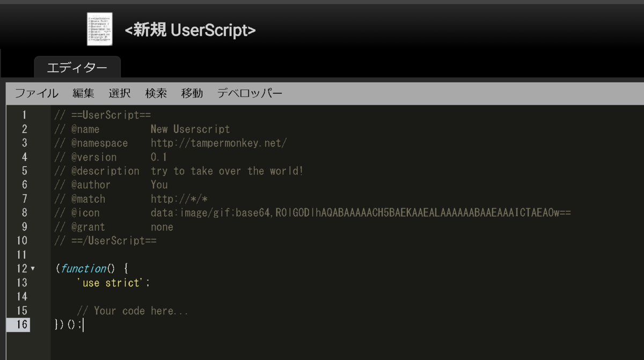This screenshot has height=360, width=644.
Task: Open the 検索 menu
Action: [156, 93]
